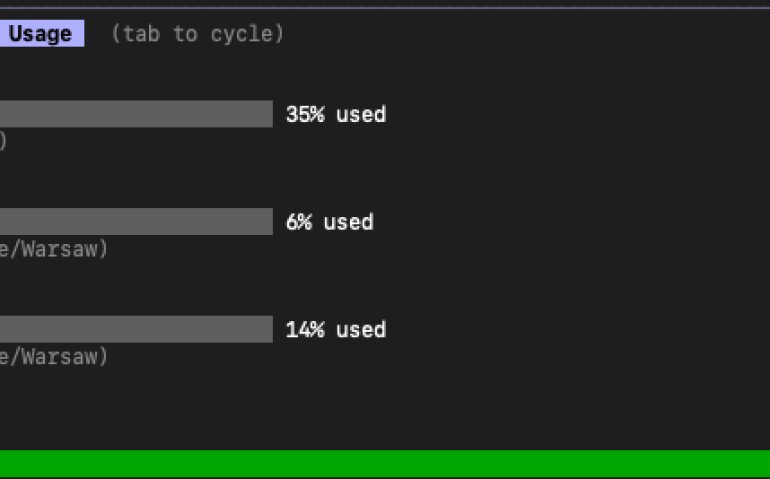Click the '14%' number

point(305,329)
